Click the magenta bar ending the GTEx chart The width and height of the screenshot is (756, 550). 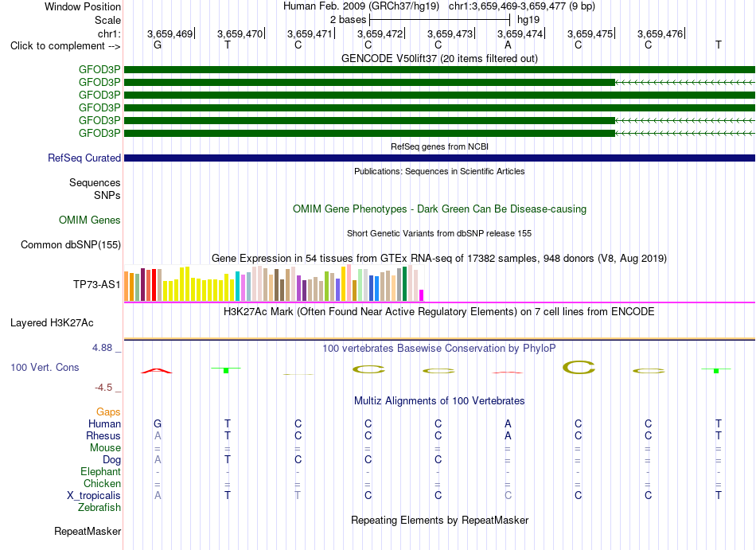coord(422,295)
